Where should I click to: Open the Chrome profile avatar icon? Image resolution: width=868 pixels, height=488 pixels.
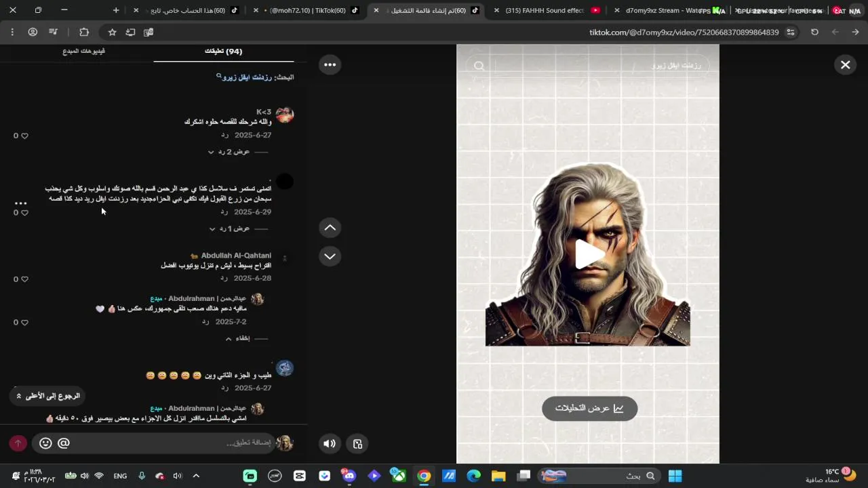tap(33, 32)
